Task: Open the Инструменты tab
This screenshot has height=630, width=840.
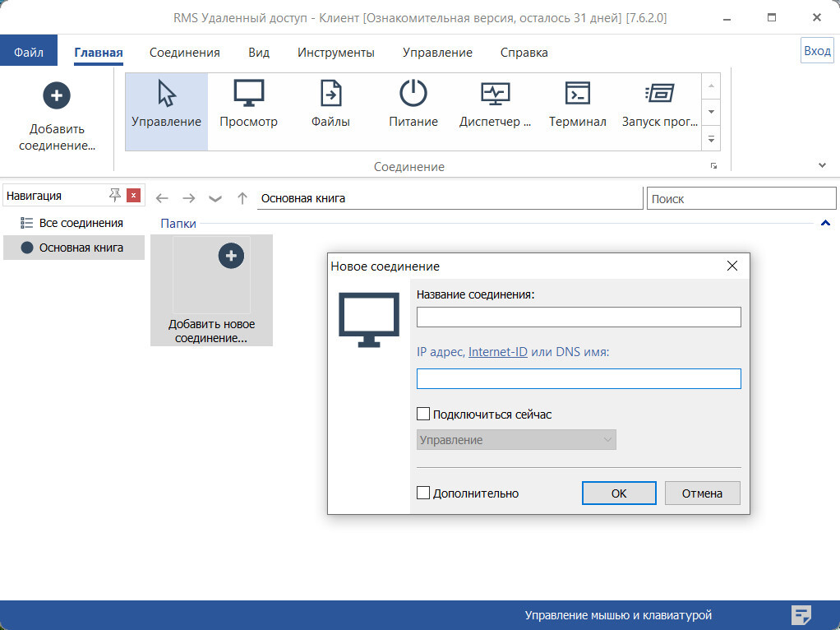Action: pyautogui.click(x=336, y=53)
